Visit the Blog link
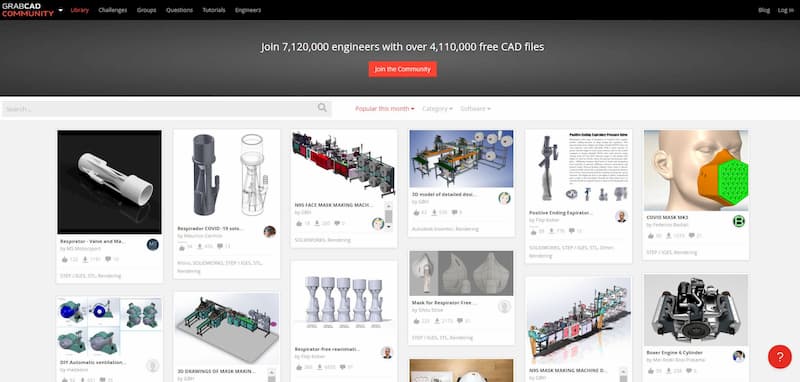Viewport: 800px width, 382px height. click(x=764, y=10)
